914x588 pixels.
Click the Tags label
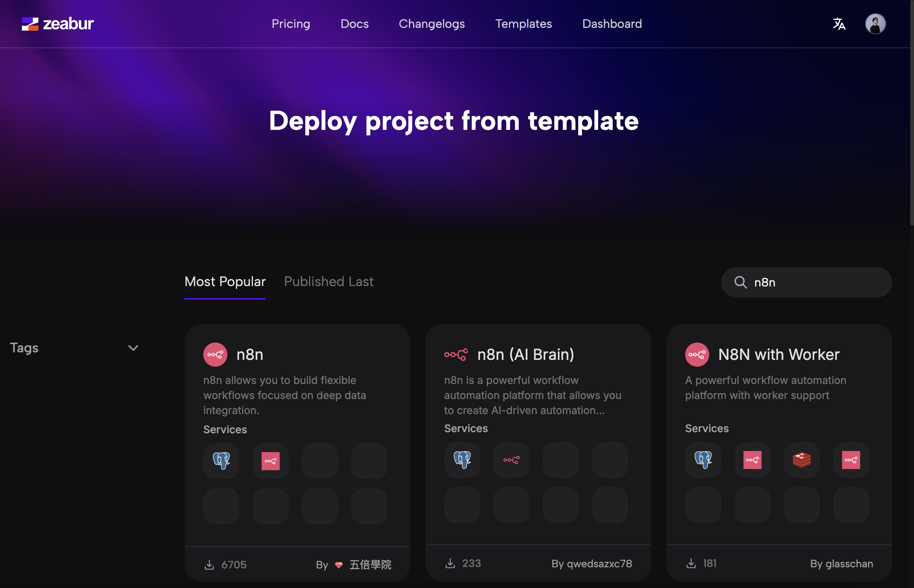click(x=24, y=348)
